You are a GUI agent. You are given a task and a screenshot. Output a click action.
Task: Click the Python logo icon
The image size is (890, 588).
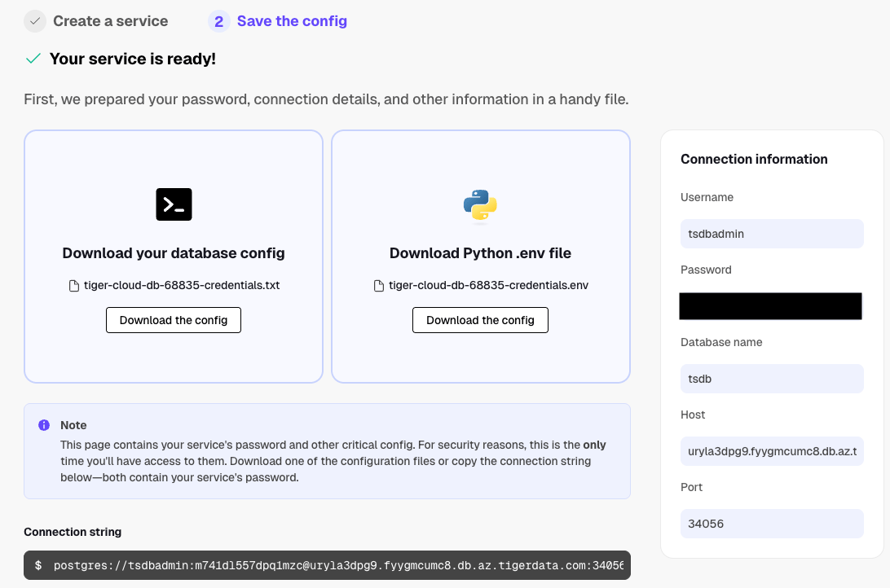click(480, 205)
